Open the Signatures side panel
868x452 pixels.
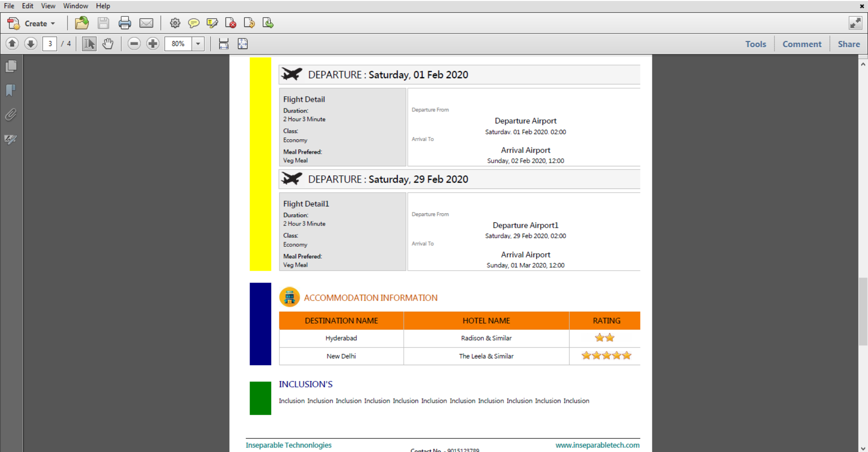(x=11, y=139)
